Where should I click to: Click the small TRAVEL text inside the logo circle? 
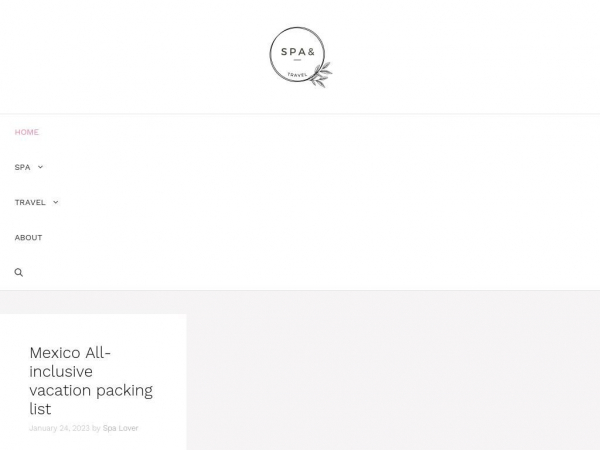point(297,75)
